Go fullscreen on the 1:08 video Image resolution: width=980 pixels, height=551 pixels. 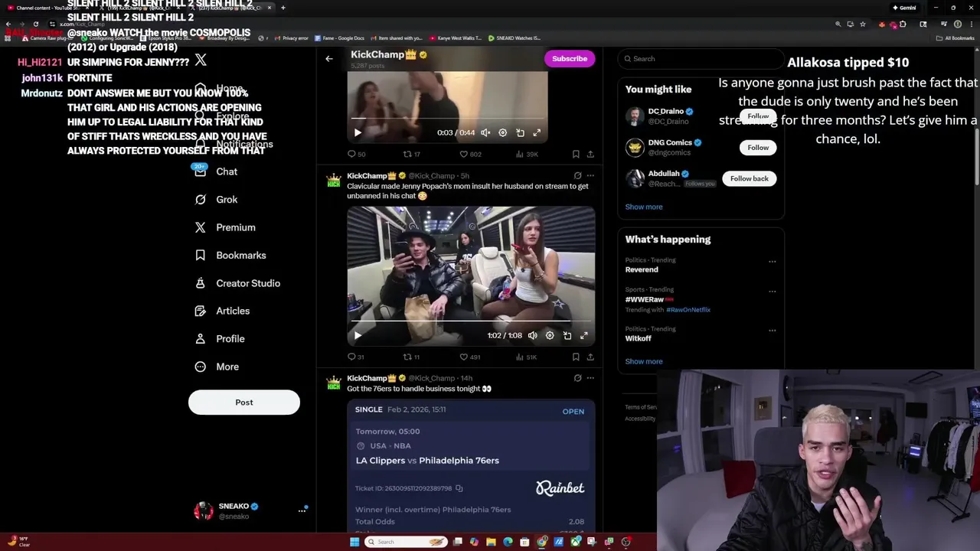tap(584, 335)
